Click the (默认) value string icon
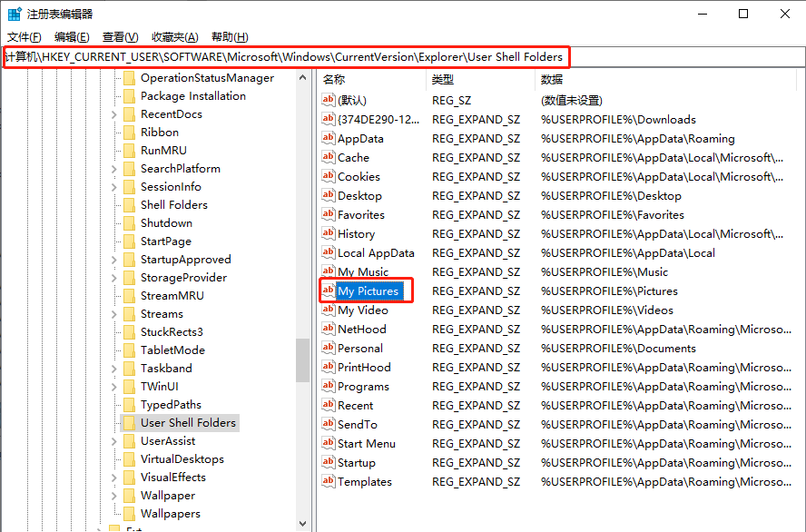Image resolution: width=806 pixels, height=532 pixels. [328, 100]
